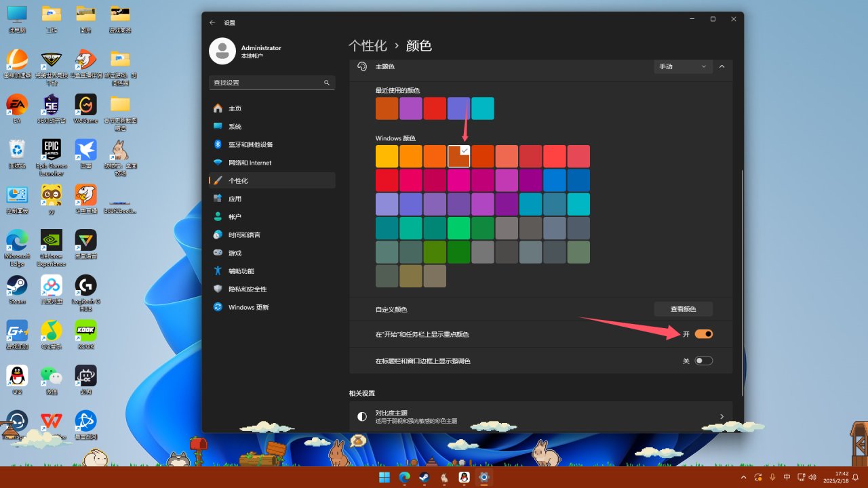The width and height of the screenshot is (868, 488).
Task: Click the back arrow in Settings
Action: 212,22
